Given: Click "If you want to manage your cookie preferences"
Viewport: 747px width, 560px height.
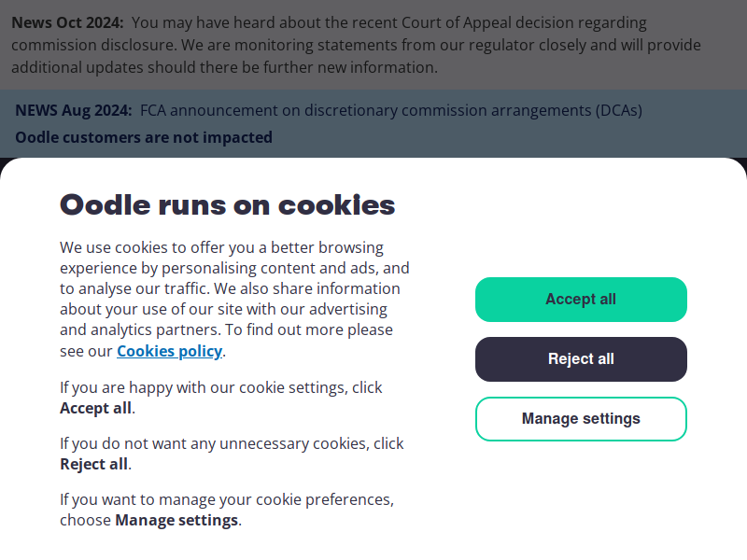Looking at the screenshot, I should coord(226,499).
